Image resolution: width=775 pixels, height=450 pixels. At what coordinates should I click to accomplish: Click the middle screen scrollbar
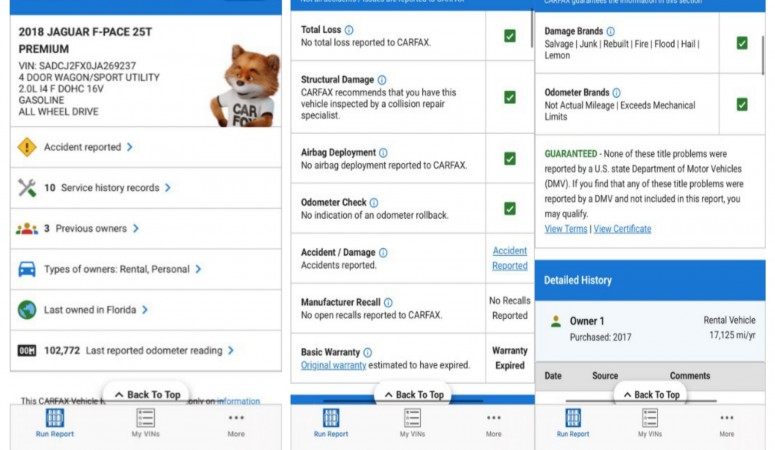click(532, 28)
